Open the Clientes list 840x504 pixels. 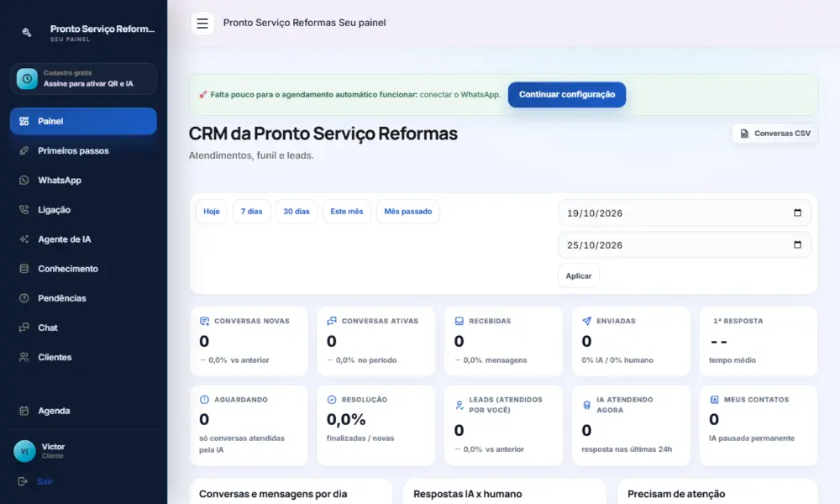[83, 357]
